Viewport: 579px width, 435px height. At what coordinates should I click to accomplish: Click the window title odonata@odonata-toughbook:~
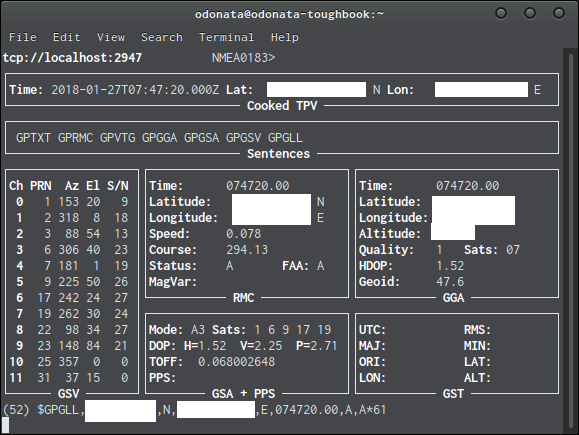click(289, 14)
